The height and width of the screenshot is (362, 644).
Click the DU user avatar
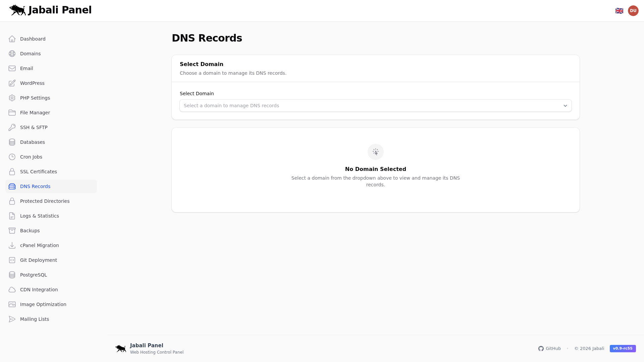pyautogui.click(x=633, y=10)
